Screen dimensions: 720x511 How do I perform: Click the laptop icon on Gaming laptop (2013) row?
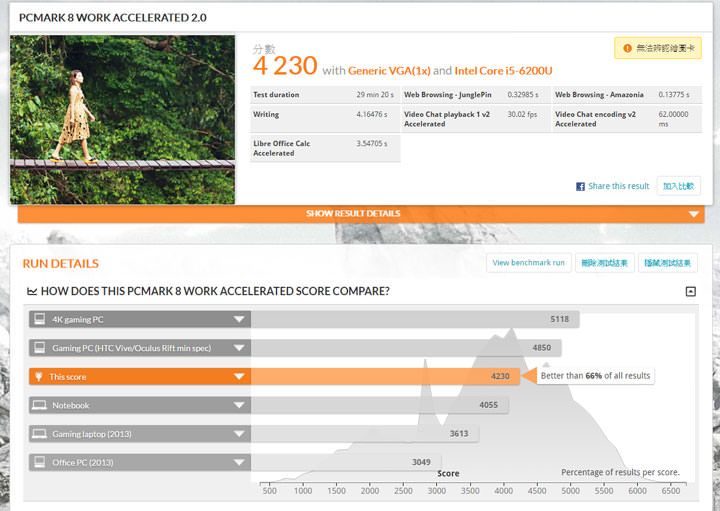click(x=40, y=434)
